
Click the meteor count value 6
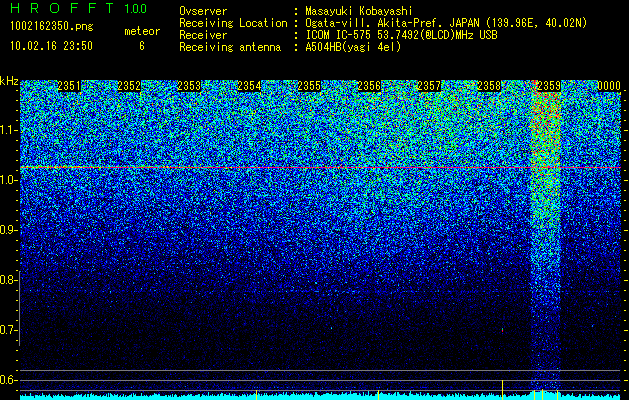click(142, 46)
